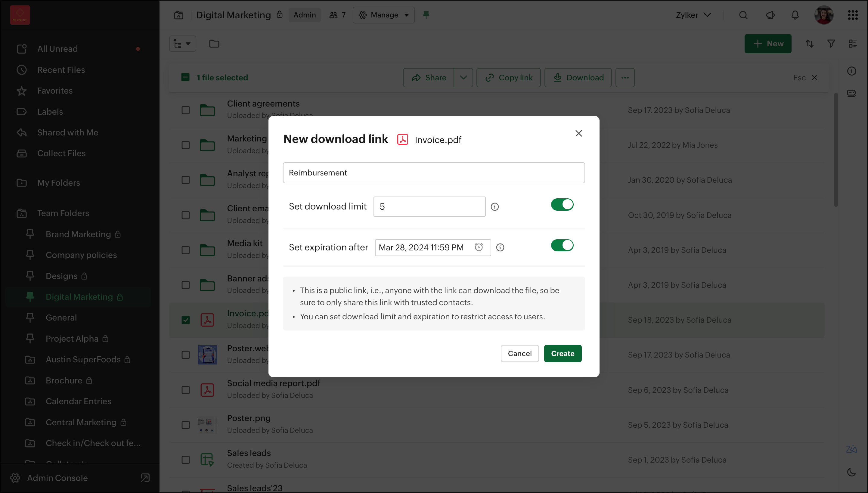Select Brand Marketing team folder
The height and width of the screenshot is (493, 868).
[x=78, y=234]
